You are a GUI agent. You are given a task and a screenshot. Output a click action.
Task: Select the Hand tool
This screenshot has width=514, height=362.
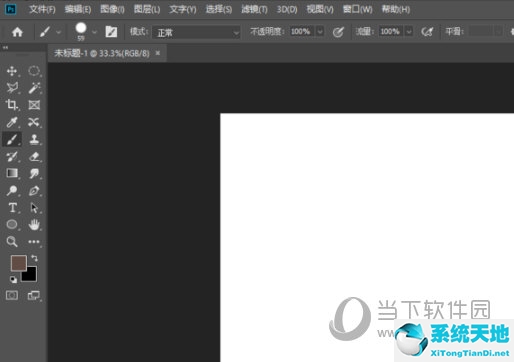[x=34, y=225]
